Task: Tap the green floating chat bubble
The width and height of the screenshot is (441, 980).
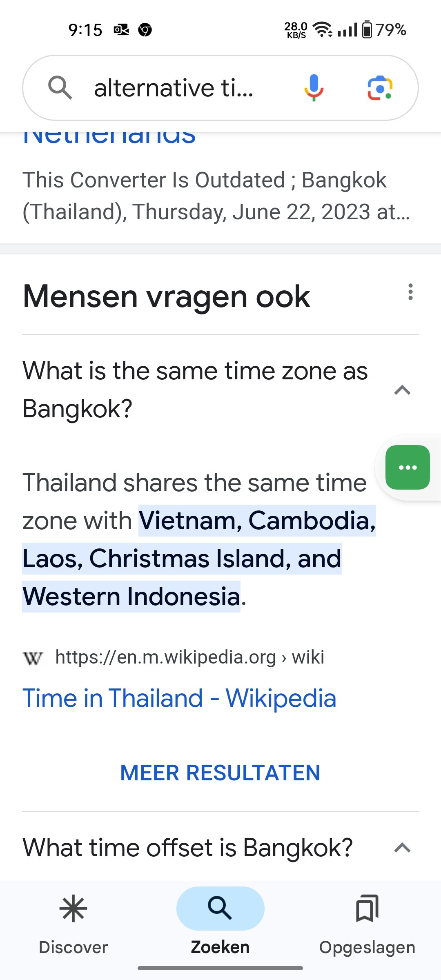Action: [x=408, y=467]
